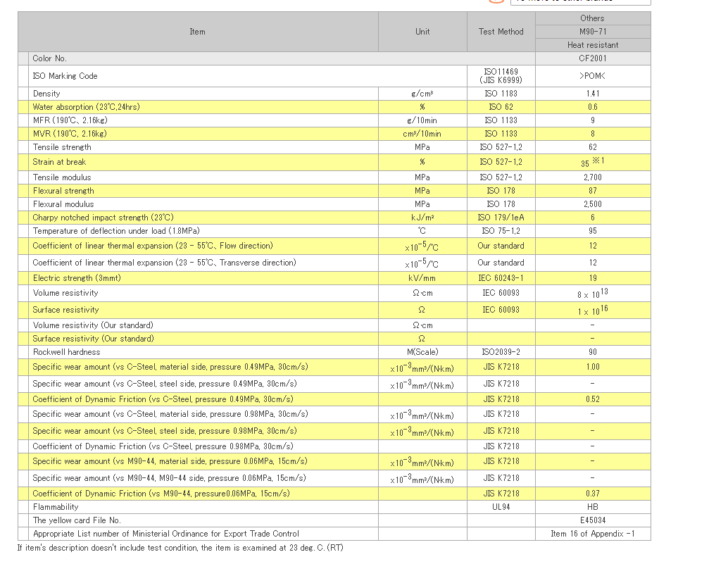Click the 'Rockwell hardness' row label
Viewport: 728px width, 564px height.
click(66, 352)
